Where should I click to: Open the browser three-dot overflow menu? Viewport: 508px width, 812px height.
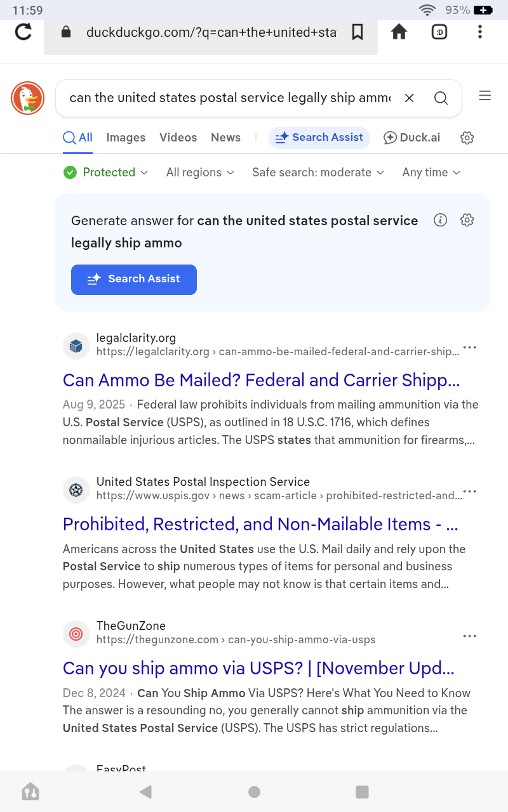pos(479,32)
